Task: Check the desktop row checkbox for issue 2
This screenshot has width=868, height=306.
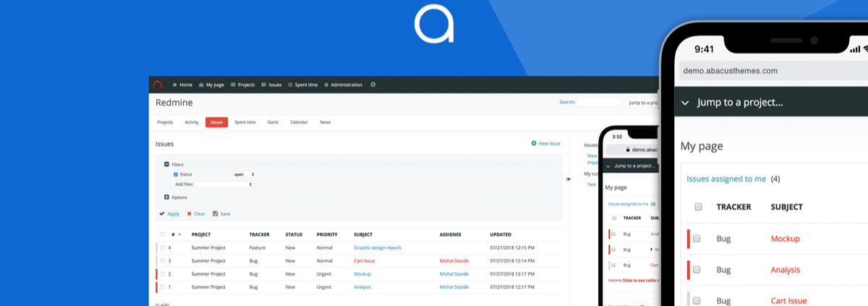Action: tap(163, 273)
